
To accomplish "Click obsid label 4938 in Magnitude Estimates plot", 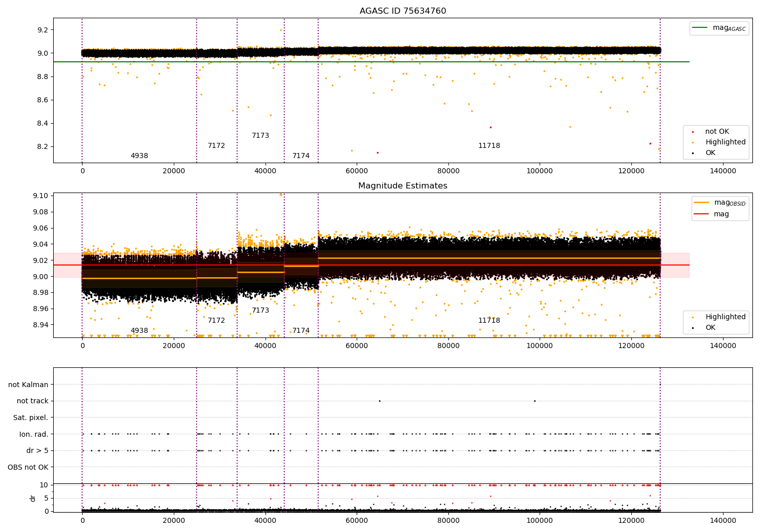I will pos(139,331).
